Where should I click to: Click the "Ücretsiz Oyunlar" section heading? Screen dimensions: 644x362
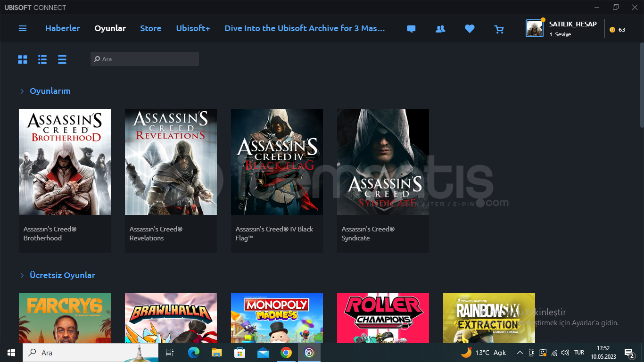click(62, 275)
